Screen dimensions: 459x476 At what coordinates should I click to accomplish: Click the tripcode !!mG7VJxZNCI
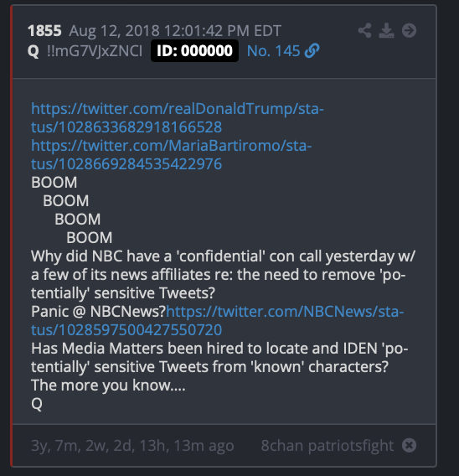coord(95,50)
